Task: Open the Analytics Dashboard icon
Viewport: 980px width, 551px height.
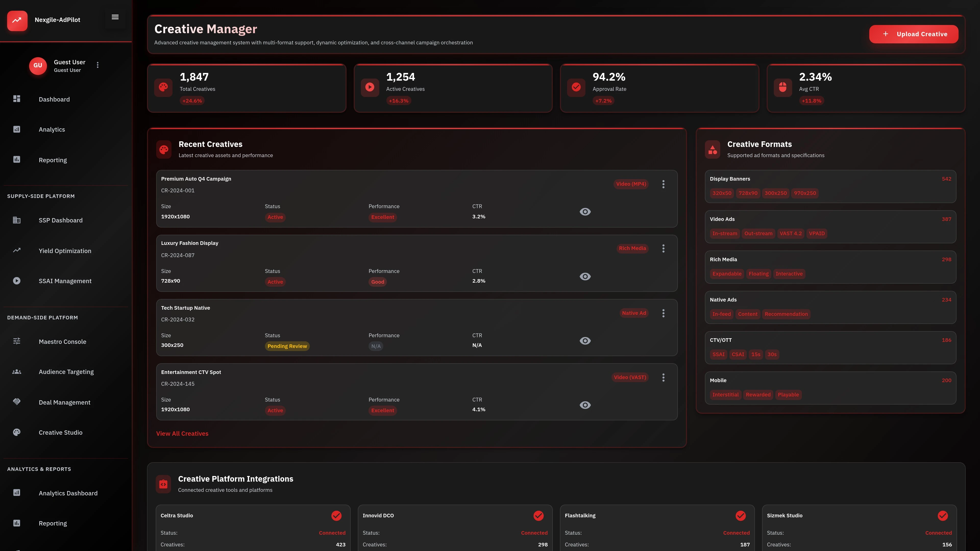Action: click(x=17, y=492)
